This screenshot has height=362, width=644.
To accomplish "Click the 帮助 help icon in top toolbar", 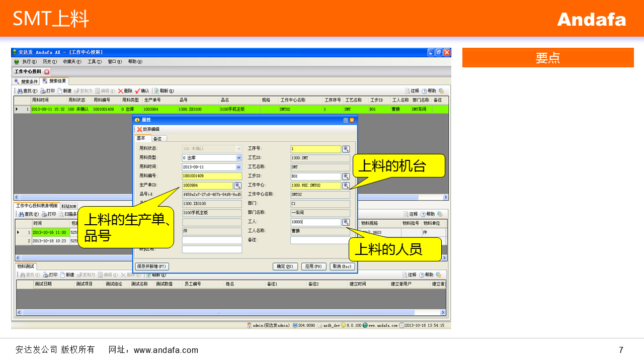I will [424, 91].
